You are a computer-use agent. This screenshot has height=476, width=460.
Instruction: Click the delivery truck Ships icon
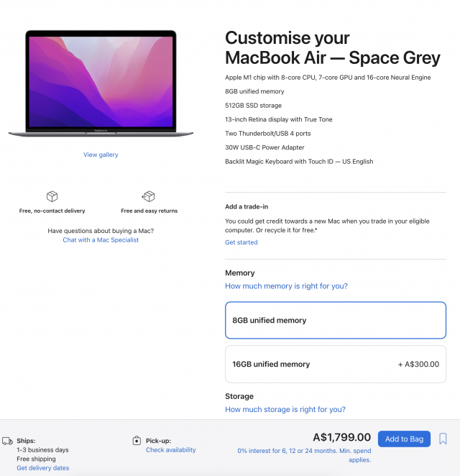7,441
